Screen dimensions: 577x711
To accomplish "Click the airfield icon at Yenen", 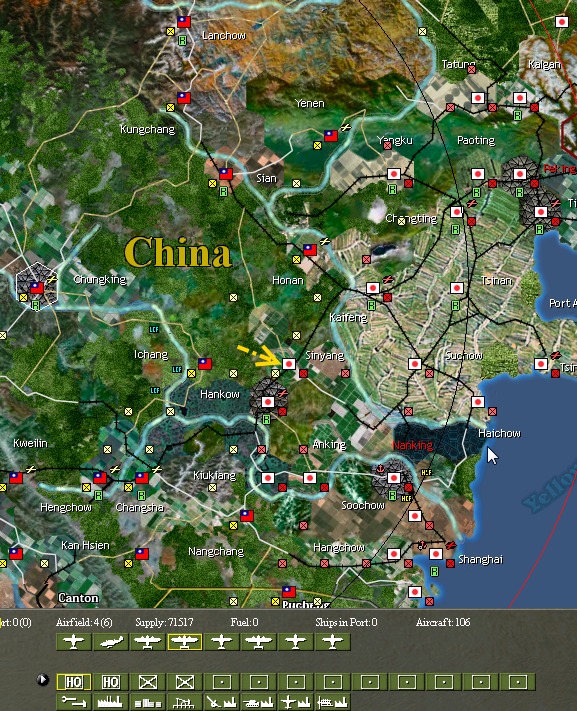I will click(346, 127).
